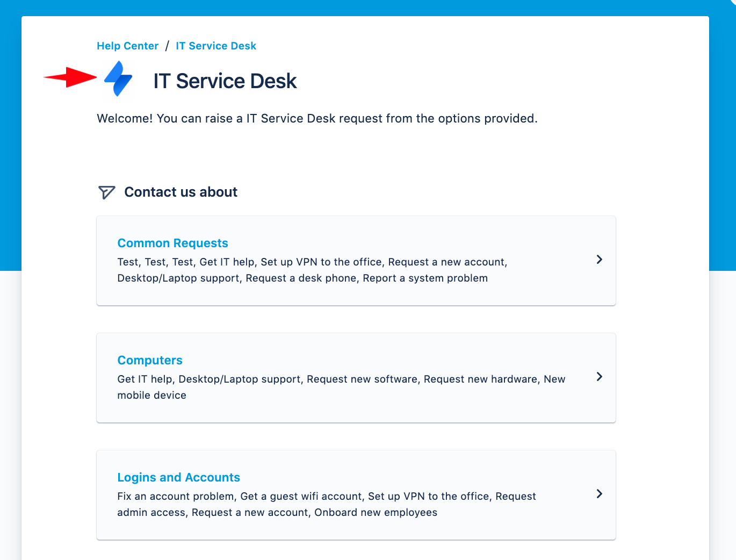Click the chevron arrow on the Computers card
The image size is (736, 560).
pos(599,377)
